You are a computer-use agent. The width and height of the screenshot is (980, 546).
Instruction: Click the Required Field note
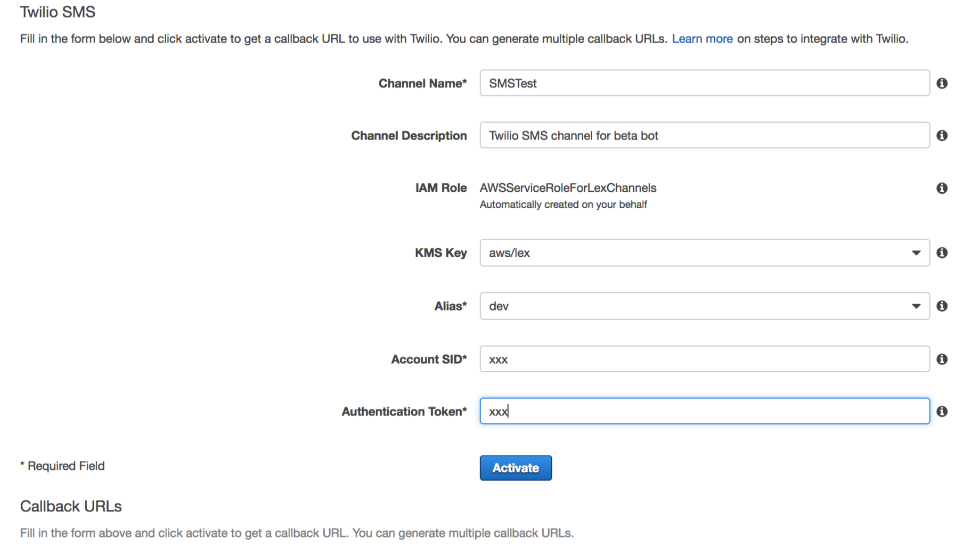pyautogui.click(x=62, y=466)
